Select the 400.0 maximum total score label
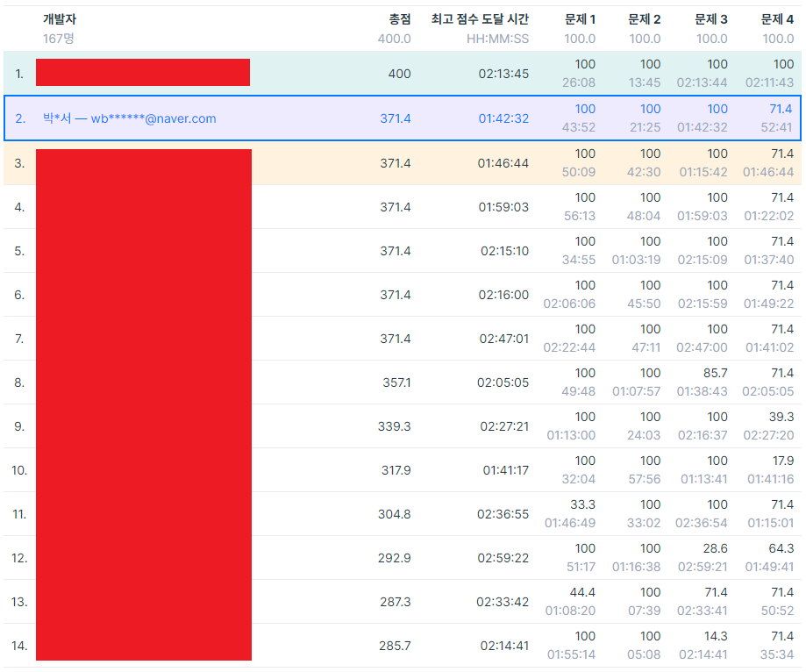806x672 pixels. [x=395, y=39]
